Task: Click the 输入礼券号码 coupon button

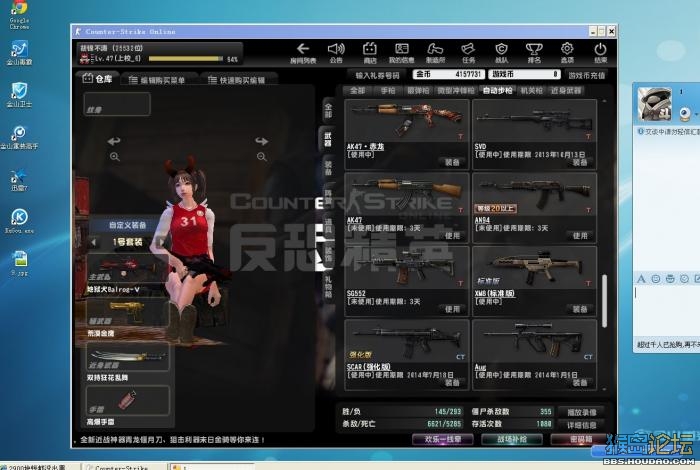Action: tap(377, 75)
